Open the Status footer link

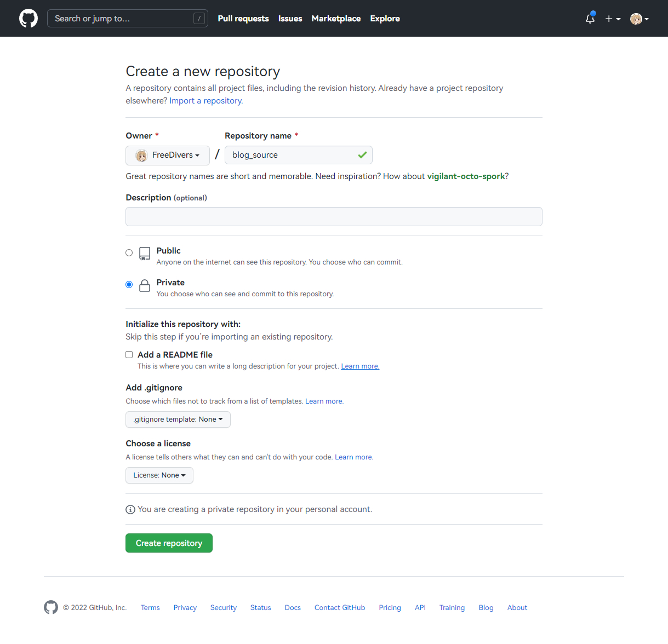261,608
